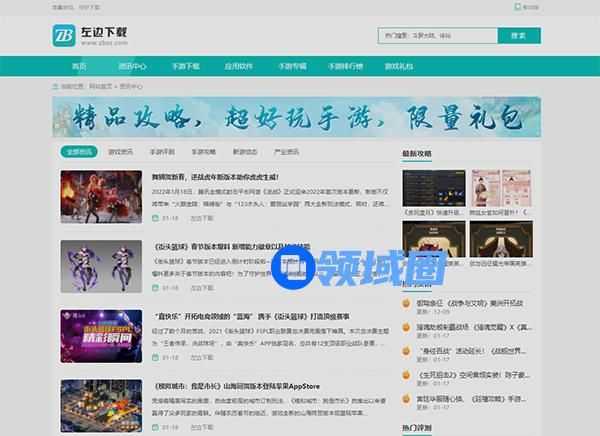Click the 精品攻略 promotional banner
This screenshot has width=600, height=436.
[x=296, y=118]
